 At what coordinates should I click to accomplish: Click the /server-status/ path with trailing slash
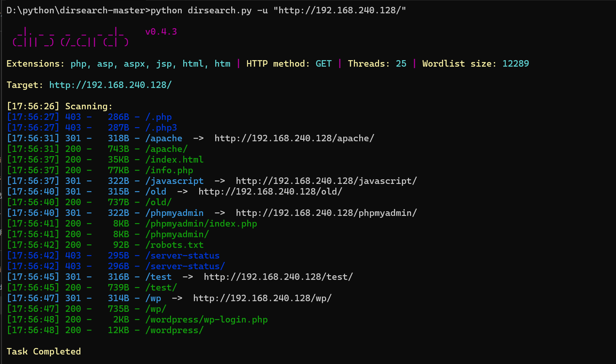[x=185, y=266]
